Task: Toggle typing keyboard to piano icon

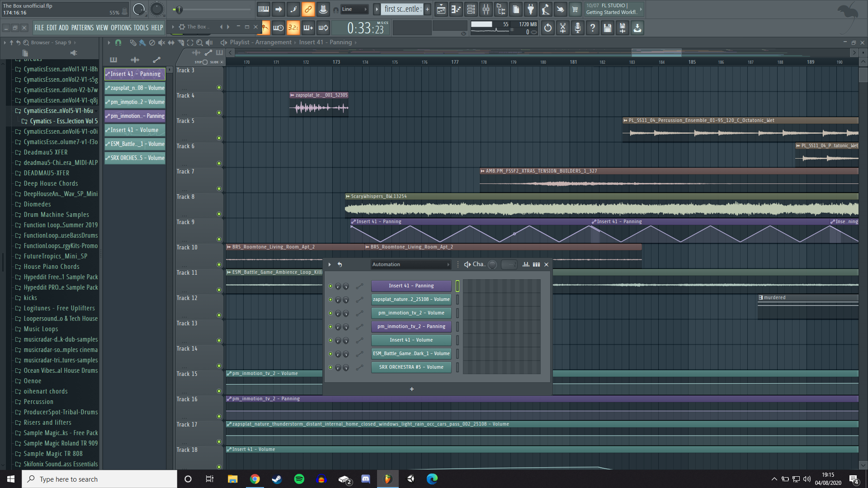Action: (x=264, y=9)
